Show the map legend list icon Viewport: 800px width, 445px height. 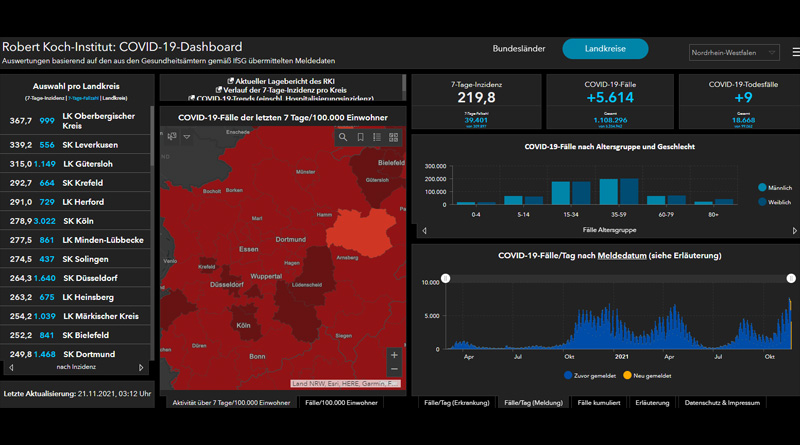[x=377, y=137]
